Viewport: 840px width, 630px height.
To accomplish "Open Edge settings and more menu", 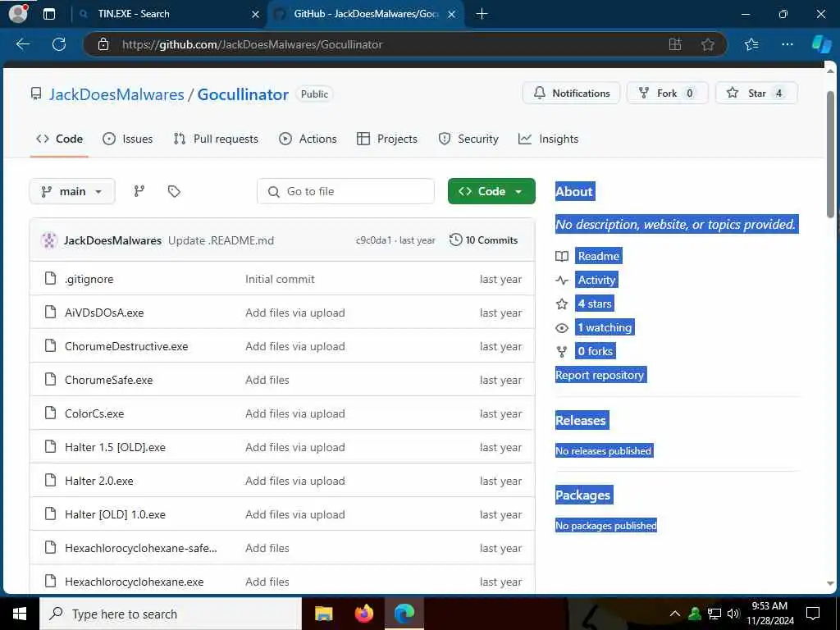I will 787,44.
